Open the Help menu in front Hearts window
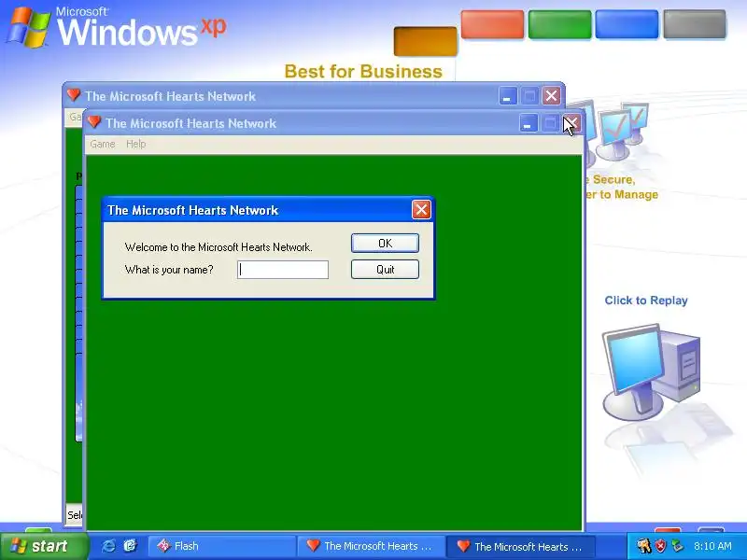747x560 pixels. coord(135,144)
